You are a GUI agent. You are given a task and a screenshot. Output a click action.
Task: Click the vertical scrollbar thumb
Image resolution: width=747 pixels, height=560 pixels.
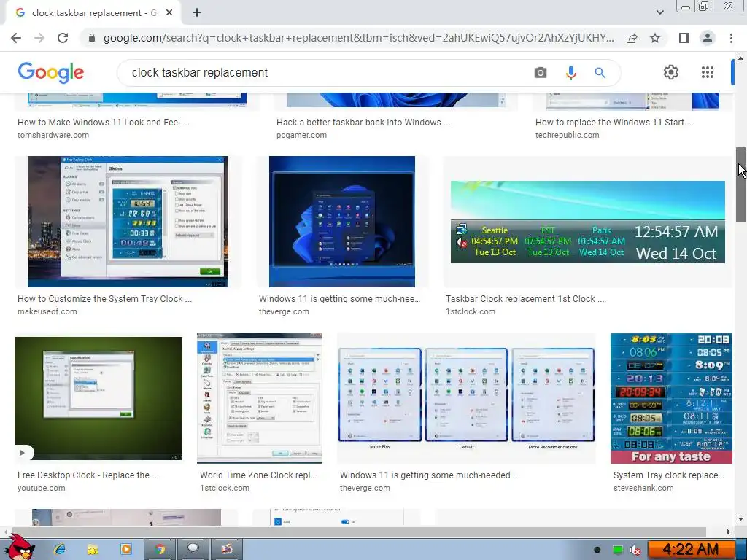coord(741,184)
